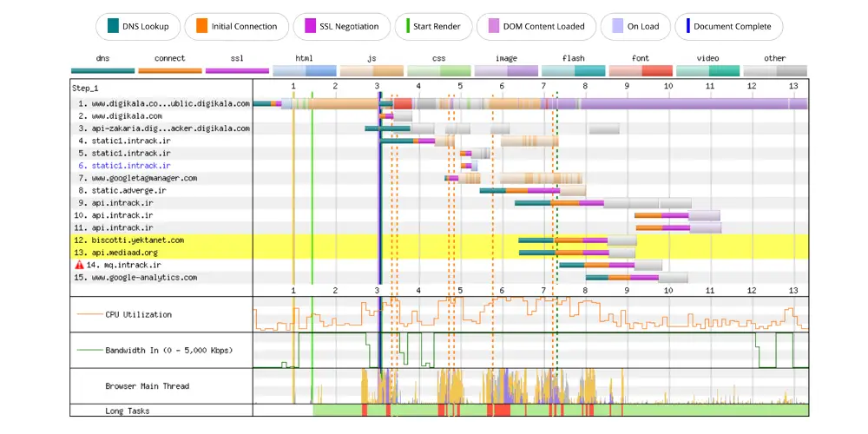The height and width of the screenshot is (434, 868).
Task: Click the CPU Utilization chart label
Action: click(x=139, y=314)
